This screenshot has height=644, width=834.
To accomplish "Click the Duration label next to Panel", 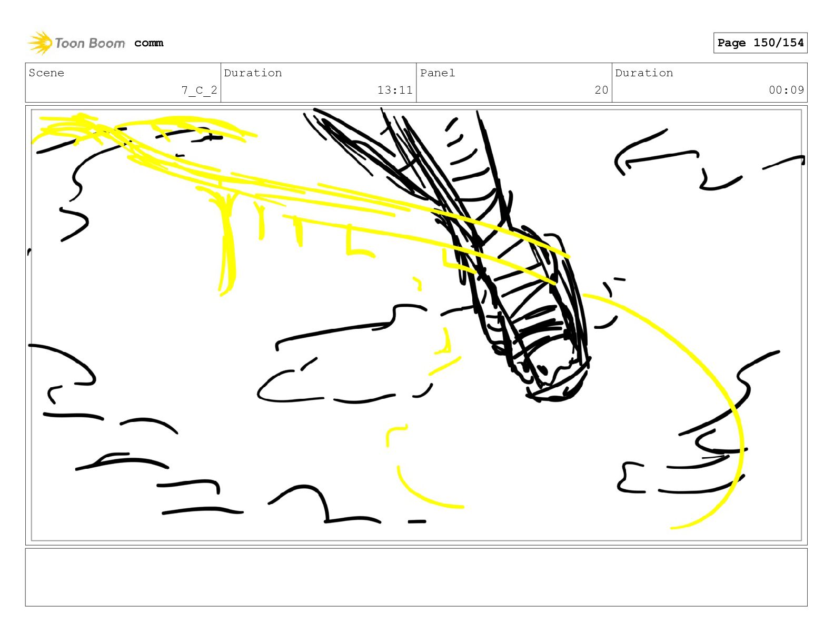I will click(644, 73).
